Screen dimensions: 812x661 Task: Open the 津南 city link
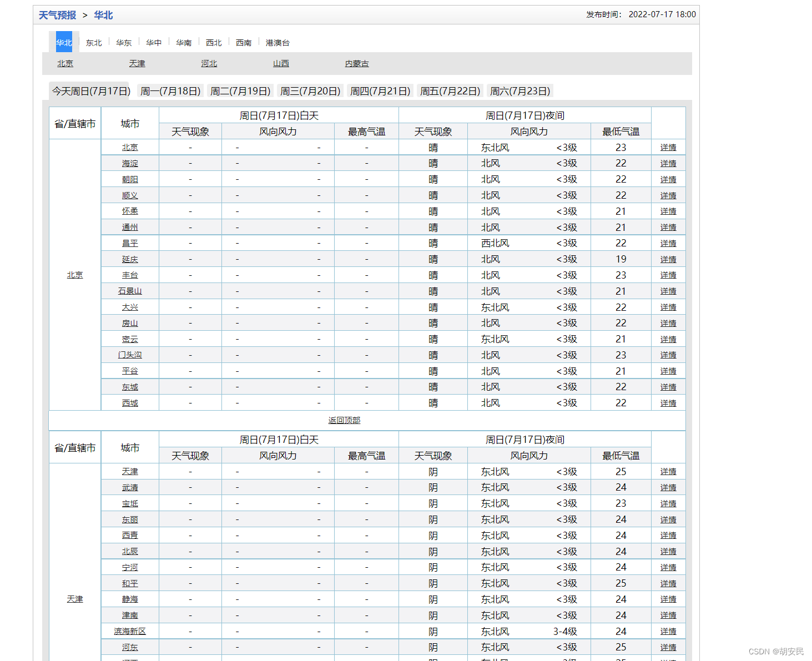point(130,615)
